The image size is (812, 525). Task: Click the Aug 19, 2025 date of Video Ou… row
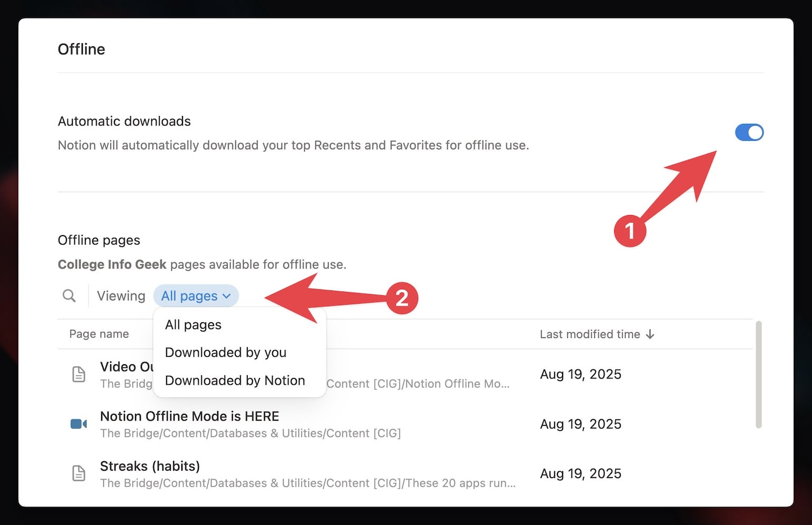click(x=581, y=374)
